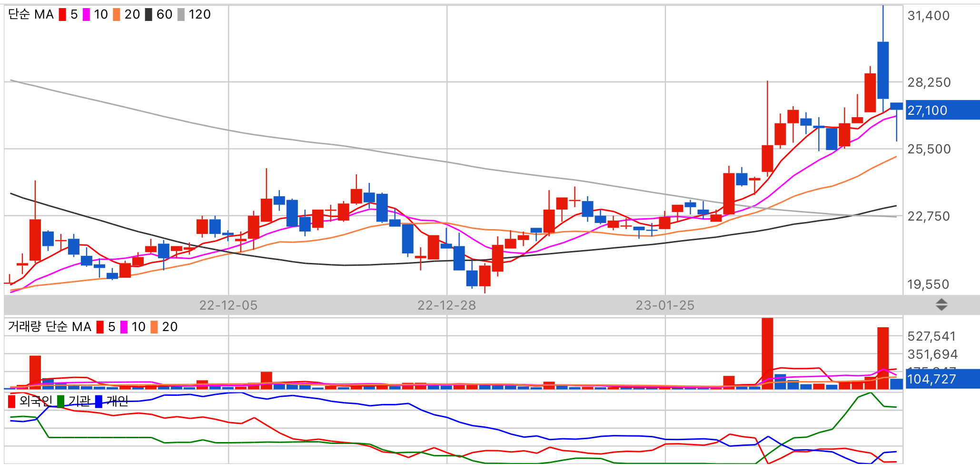Click the current price tag 27,100
Screen dimensions: 980x473
click(x=942, y=110)
